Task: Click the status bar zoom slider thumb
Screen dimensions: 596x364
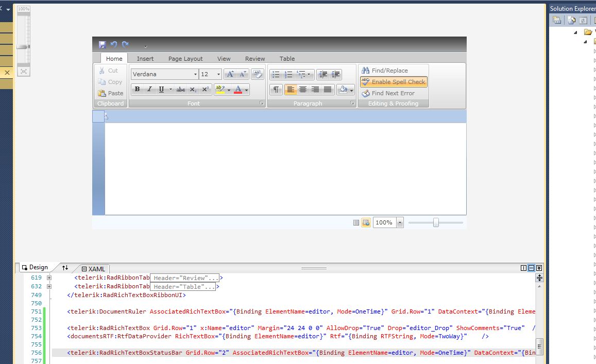Action: coord(436,222)
